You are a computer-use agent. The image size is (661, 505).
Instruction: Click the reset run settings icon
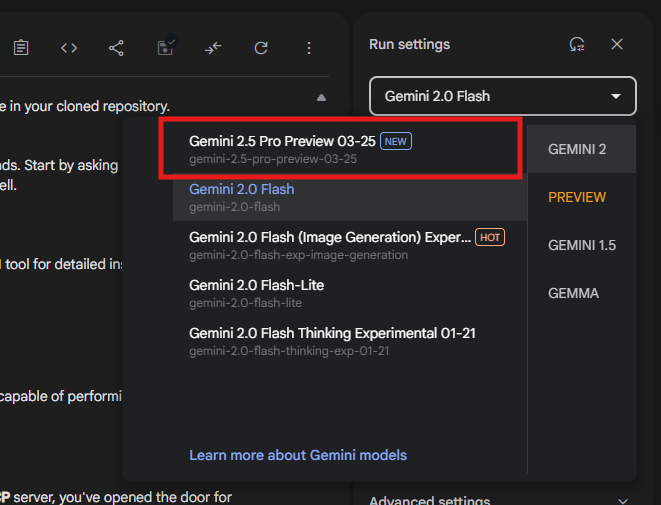pos(577,44)
